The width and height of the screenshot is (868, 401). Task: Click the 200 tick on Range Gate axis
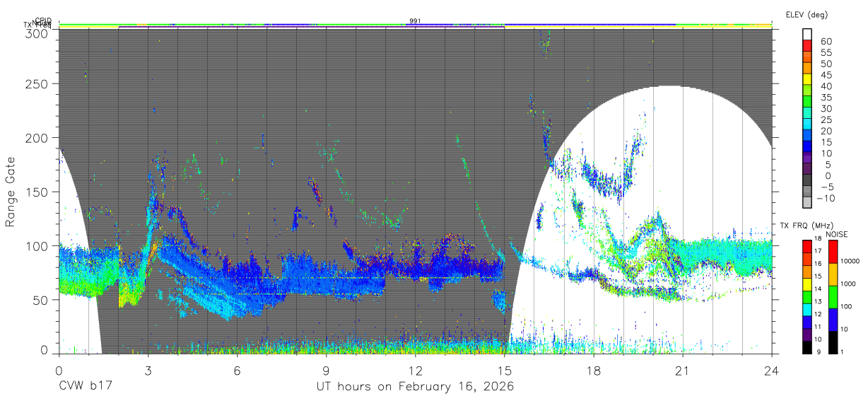(x=37, y=138)
